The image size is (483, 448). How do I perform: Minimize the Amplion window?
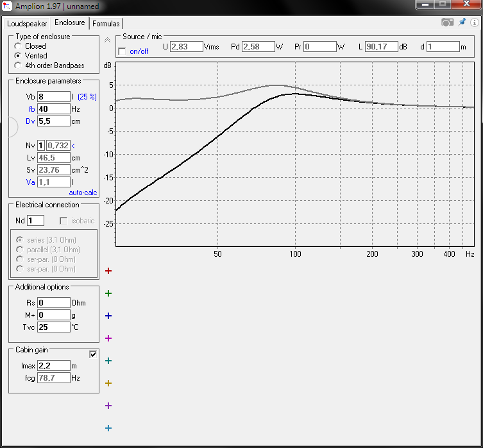[425, 4]
